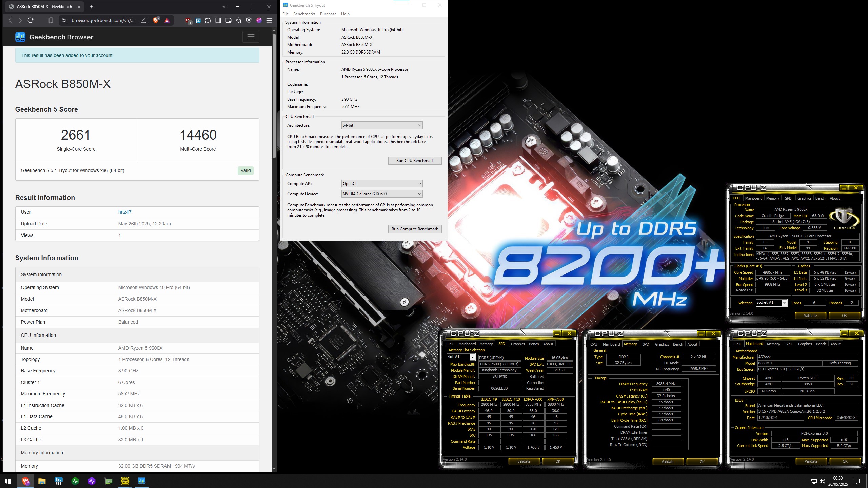Viewport: 868px width, 488px height.
Task: Open the Brave Wallet icon
Action: point(229,20)
